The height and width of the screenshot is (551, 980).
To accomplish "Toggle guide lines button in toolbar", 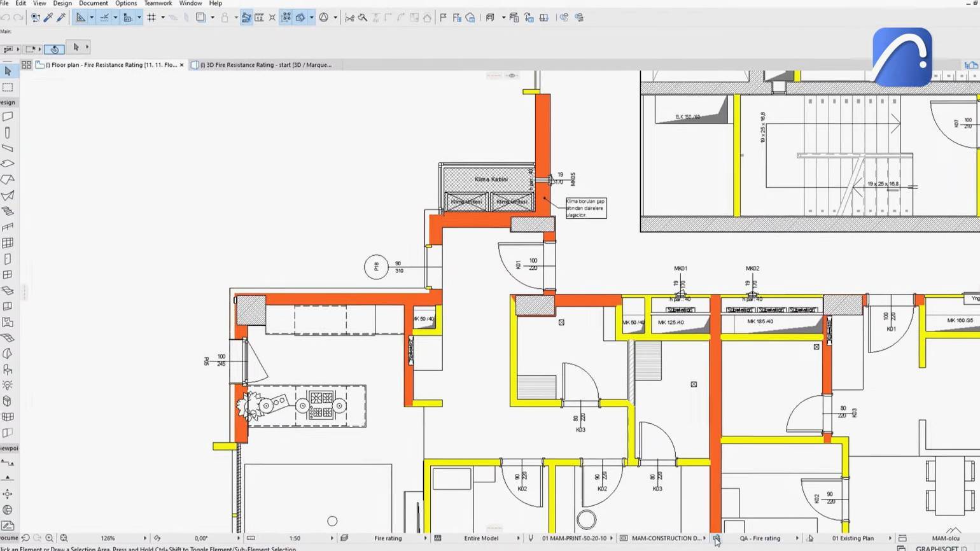I will [80, 18].
